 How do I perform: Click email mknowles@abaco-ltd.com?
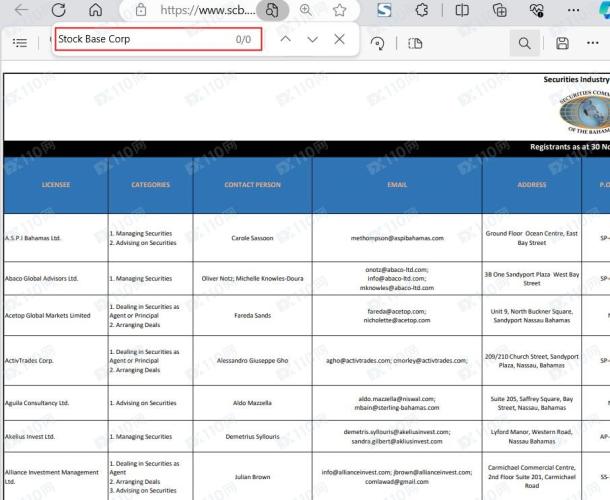397,288
